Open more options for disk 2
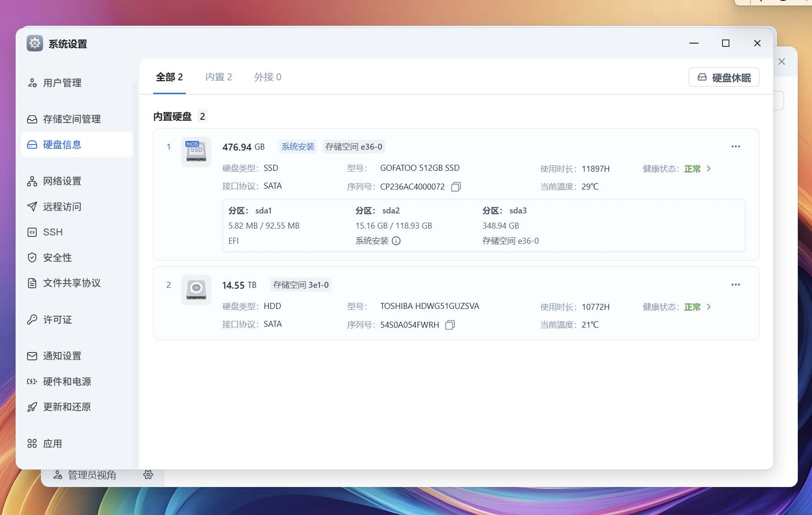The height and width of the screenshot is (515, 812). point(735,285)
